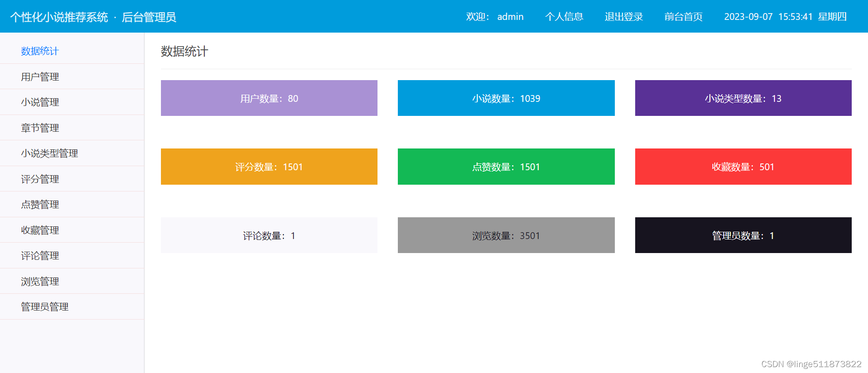Screen dimensions: 868x373
Task: Click the red 收藏数量: 501 card
Action: 743,167
